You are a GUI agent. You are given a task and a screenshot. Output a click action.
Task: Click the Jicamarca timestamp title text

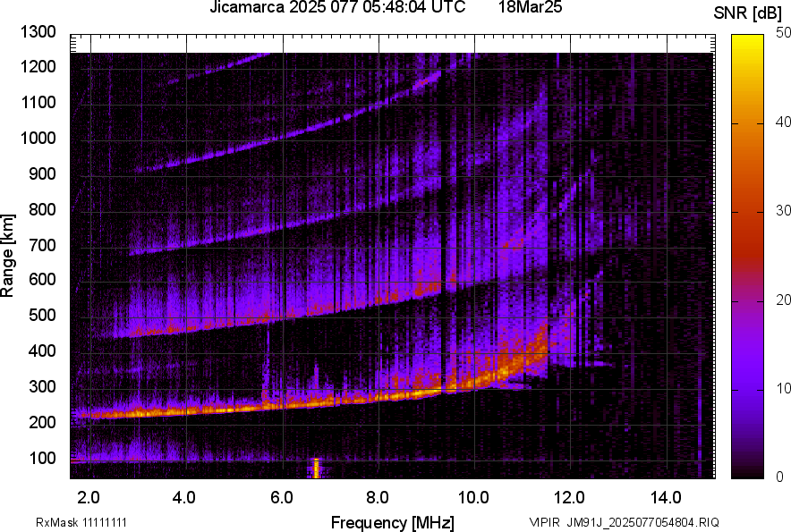[337, 7]
